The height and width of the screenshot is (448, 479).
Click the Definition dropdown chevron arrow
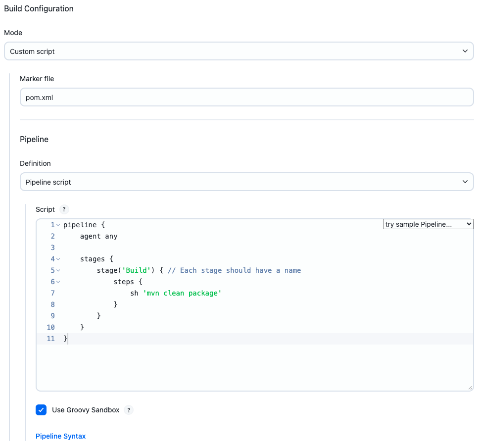click(x=465, y=182)
